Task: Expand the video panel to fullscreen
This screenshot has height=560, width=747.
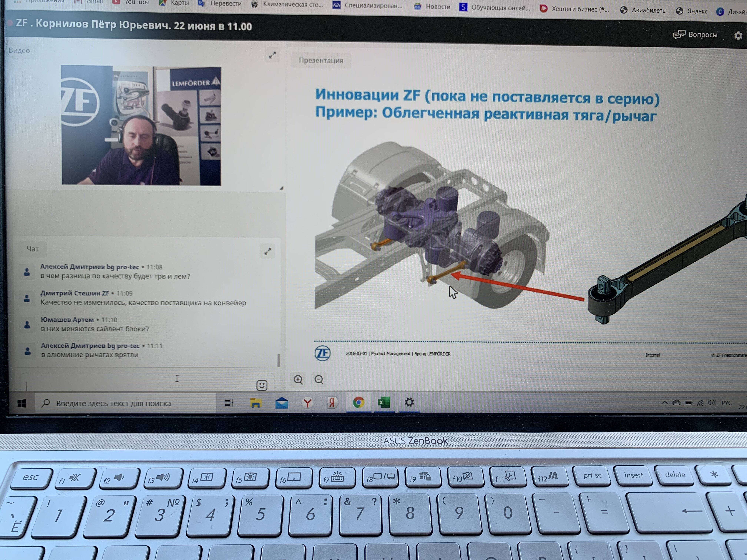Action: tap(272, 55)
